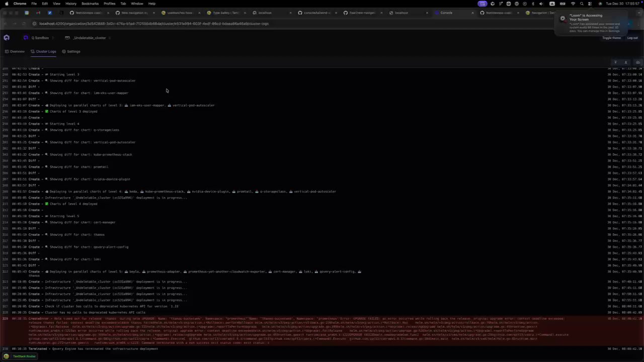The width and height of the screenshot is (644, 362).
Task: Open the Chrome History menu
Action: click(71, 4)
